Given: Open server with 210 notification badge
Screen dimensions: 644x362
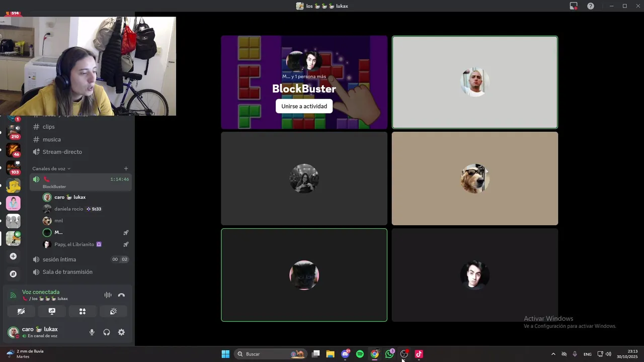Looking at the screenshot, I should (13, 133).
